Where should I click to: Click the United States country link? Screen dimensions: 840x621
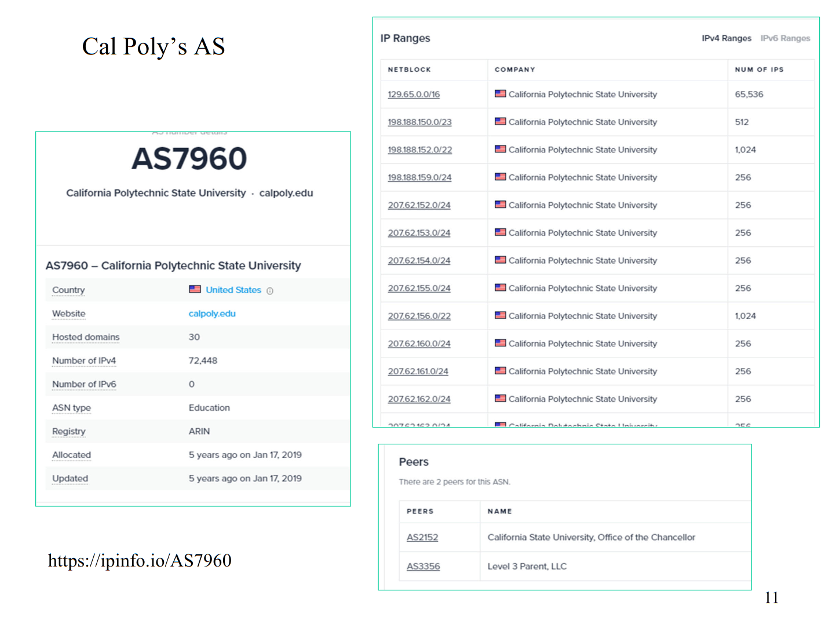tap(233, 290)
